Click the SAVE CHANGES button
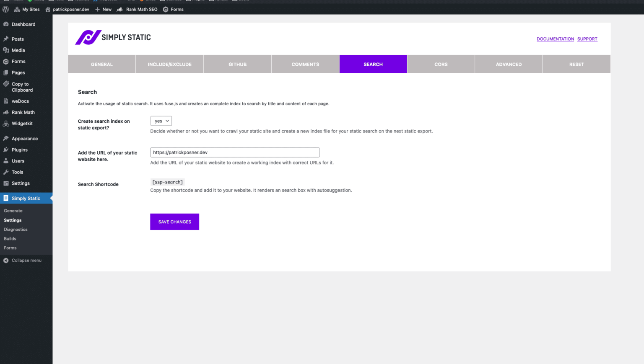The width and height of the screenshot is (644, 364). pyautogui.click(x=174, y=222)
